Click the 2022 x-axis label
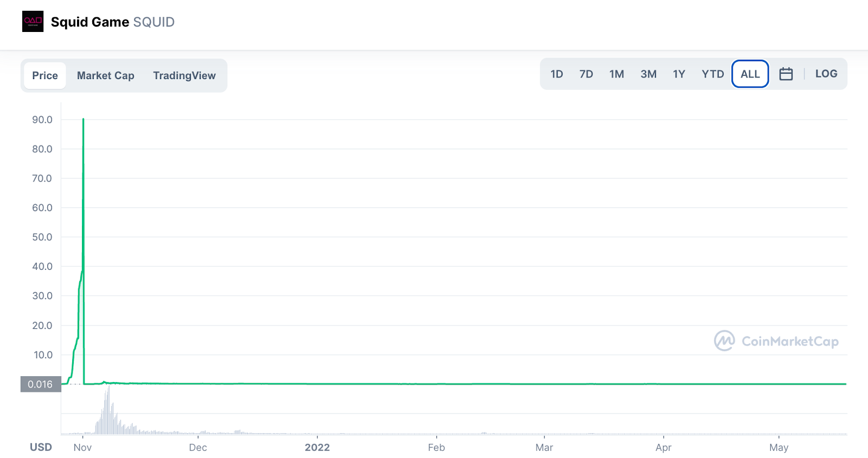This screenshot has width=868, height=458. (x=317, y=447)
